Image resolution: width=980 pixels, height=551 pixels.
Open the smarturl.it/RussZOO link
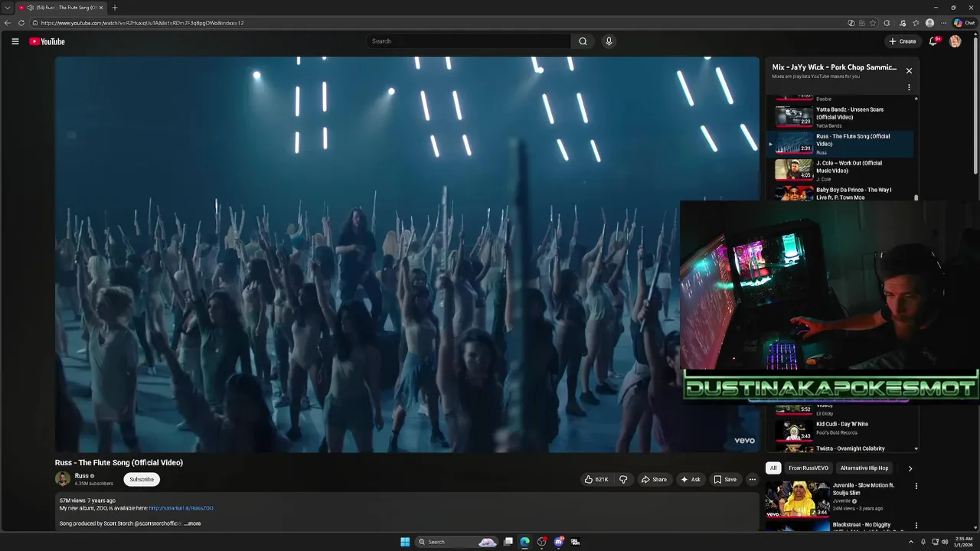[x=181, y=508]
